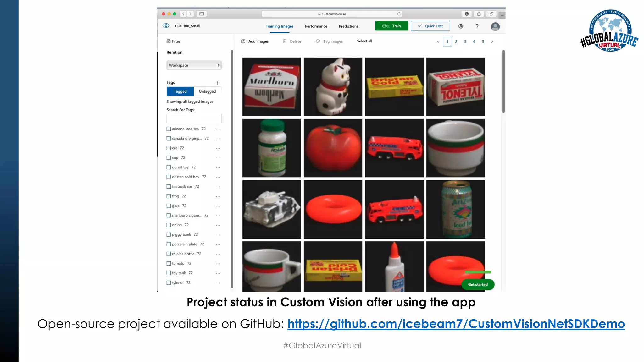644x362 pixels.
Task: Click Select all images
Action: pos(364,41)
